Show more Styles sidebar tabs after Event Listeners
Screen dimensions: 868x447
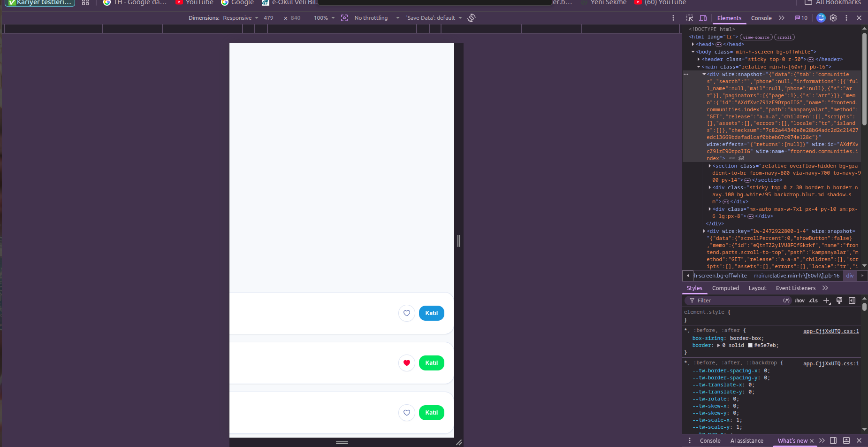[x=825, y=288]
